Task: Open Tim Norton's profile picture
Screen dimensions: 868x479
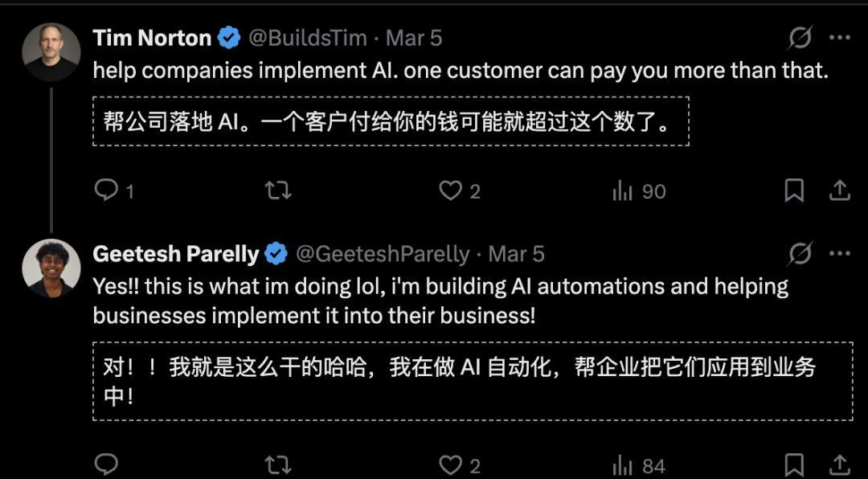Action: [51, 51]
